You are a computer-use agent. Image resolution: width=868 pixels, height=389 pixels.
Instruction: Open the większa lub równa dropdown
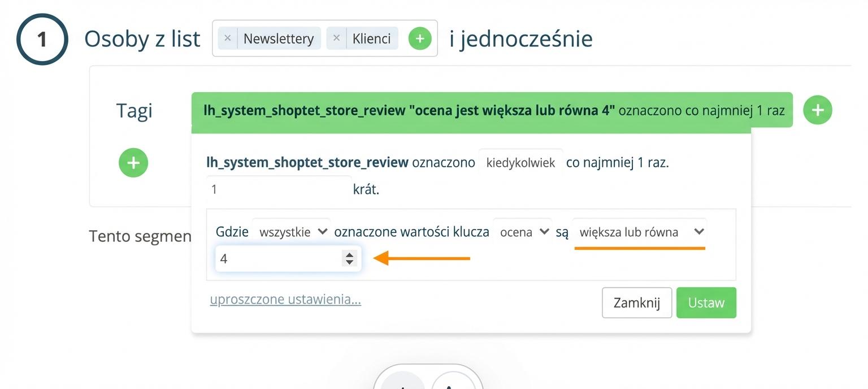[x=639, y=232]
